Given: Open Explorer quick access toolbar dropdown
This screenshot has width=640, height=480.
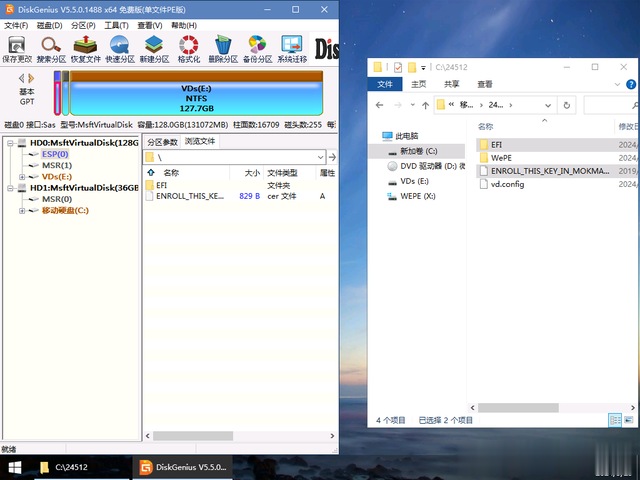Looking at the screenshot, I should point(423,67).
